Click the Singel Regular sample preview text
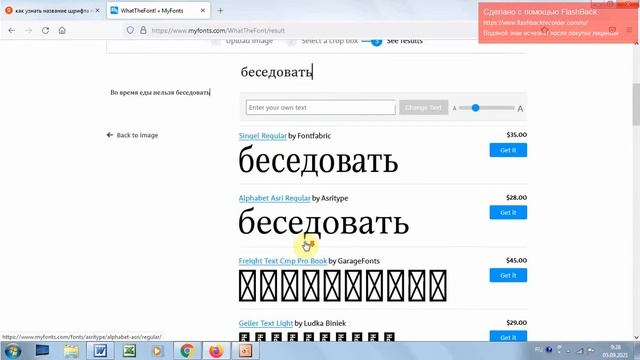This screenshot has width=640, height=360. point(318,161)
